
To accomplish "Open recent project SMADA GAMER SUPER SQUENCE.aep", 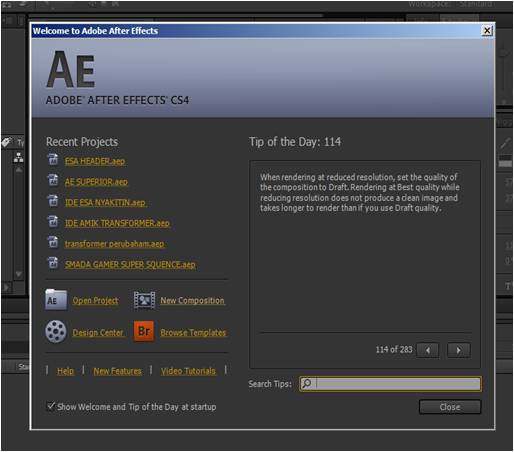I will click(130, 264).
